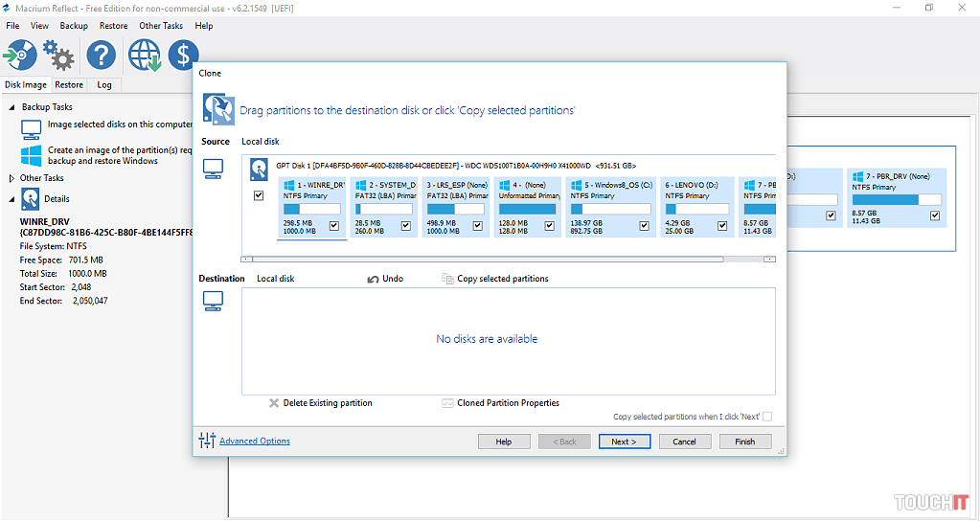Screen dimensions: 980x521
Task: Click the blue question mark help icon
Action: [x=101, y=56]
